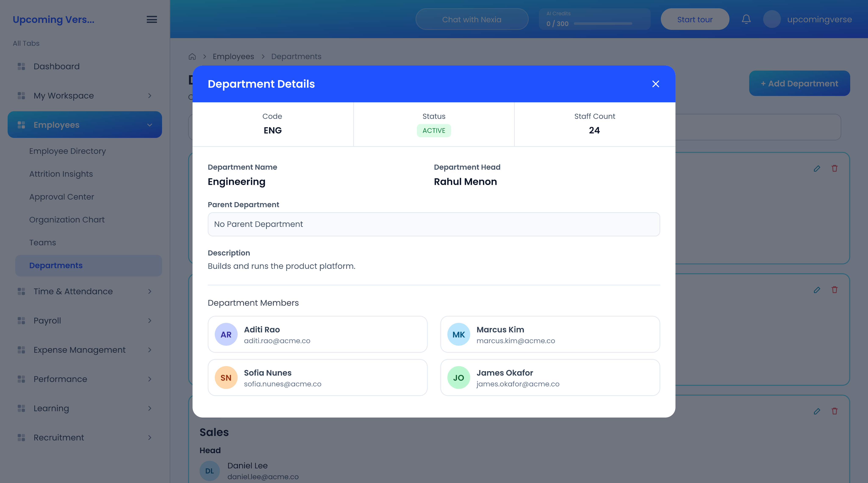Viewport: 868px width, 483px height.
Task: Click the Performance grid icon
Action: pos(21,379)
